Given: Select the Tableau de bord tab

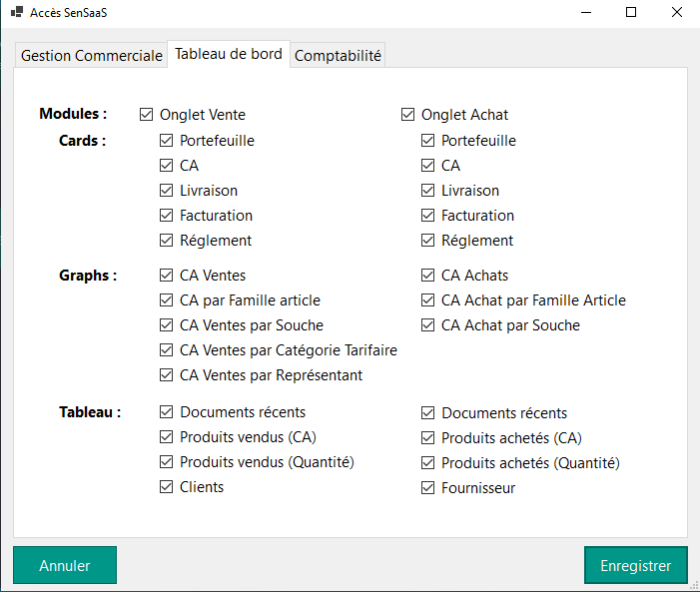Looking at the screenshot, I should click(x=229, y=54).
